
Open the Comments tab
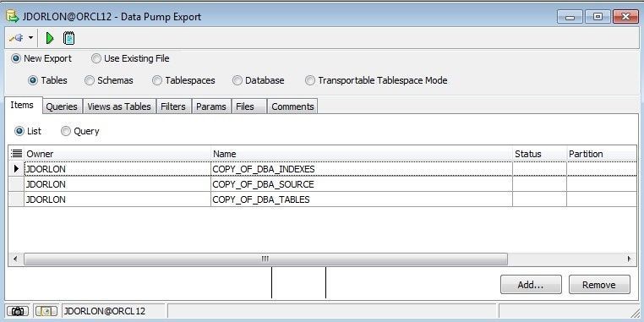pos(292,106)
